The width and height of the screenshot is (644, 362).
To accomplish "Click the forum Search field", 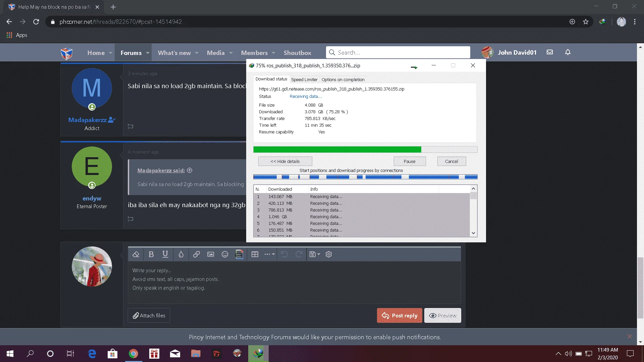I will point(398,52).
